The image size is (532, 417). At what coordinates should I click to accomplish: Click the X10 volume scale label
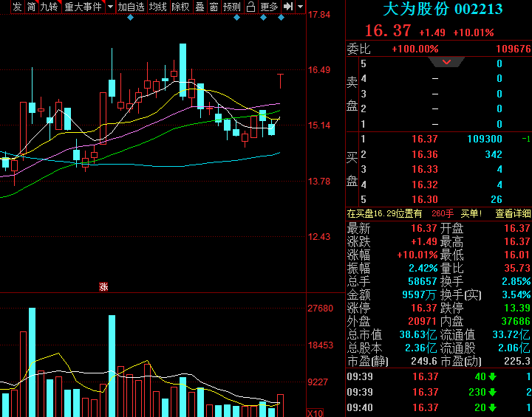[x=316, y=413]
